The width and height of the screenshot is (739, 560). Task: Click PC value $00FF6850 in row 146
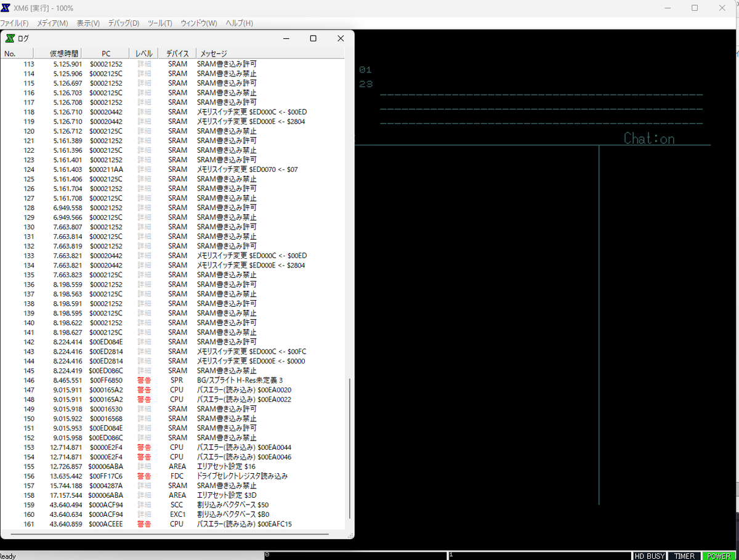[x=106, y=380]
